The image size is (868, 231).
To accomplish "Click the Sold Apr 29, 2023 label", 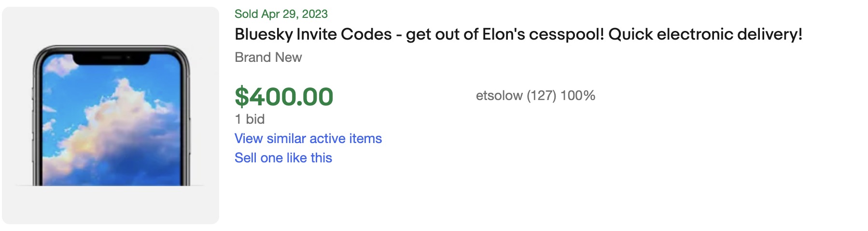I will pos(281,14).
